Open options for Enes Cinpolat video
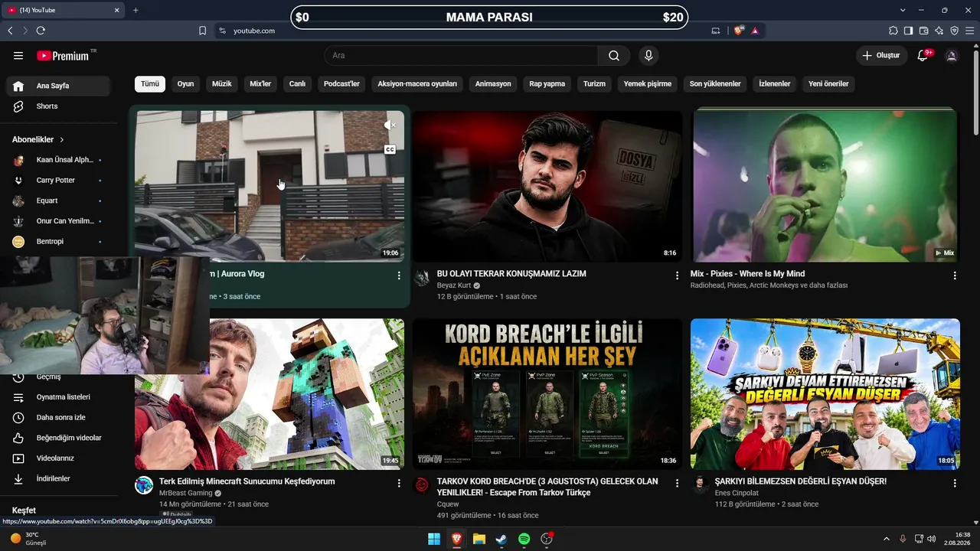 coord(955,484)
